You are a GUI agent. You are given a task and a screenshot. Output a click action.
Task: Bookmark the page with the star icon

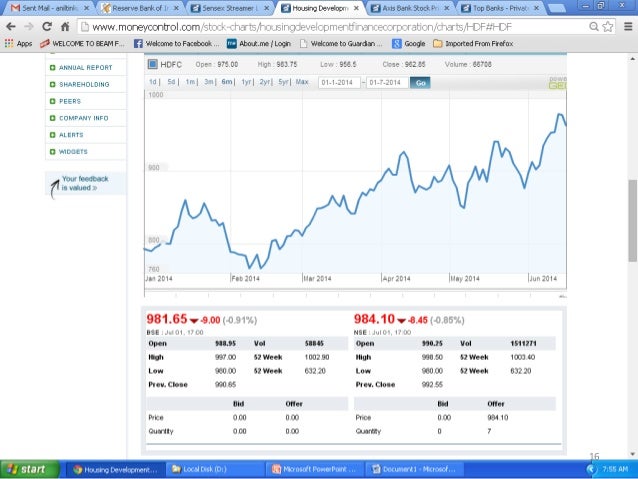tap(608, 27)
